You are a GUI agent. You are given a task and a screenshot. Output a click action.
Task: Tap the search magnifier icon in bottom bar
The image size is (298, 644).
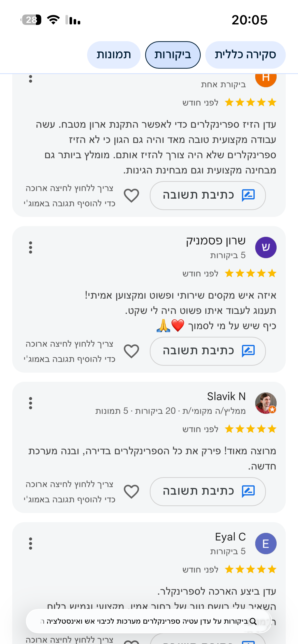(253, 621)
